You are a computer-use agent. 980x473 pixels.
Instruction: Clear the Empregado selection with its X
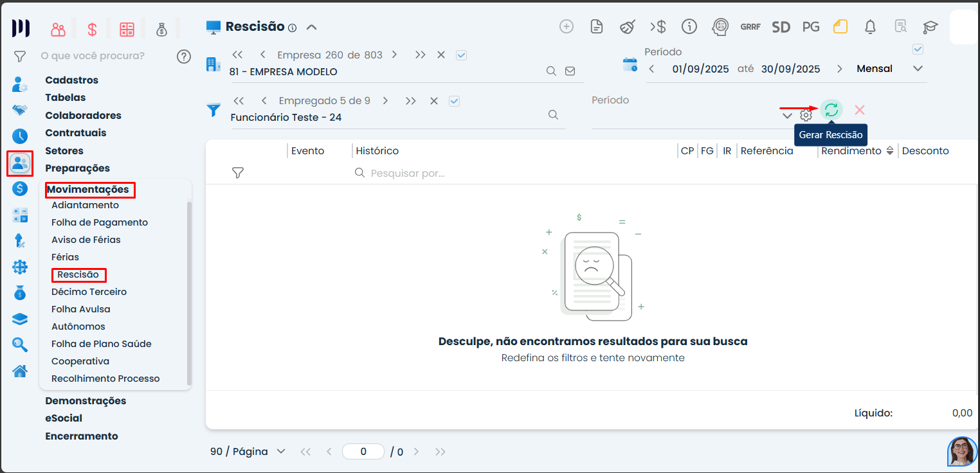coord(434,101)
